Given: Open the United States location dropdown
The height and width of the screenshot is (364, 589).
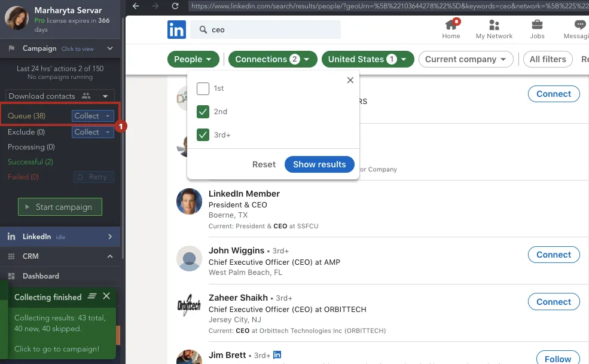Looking at the screenshot, I should pos(368,59).
